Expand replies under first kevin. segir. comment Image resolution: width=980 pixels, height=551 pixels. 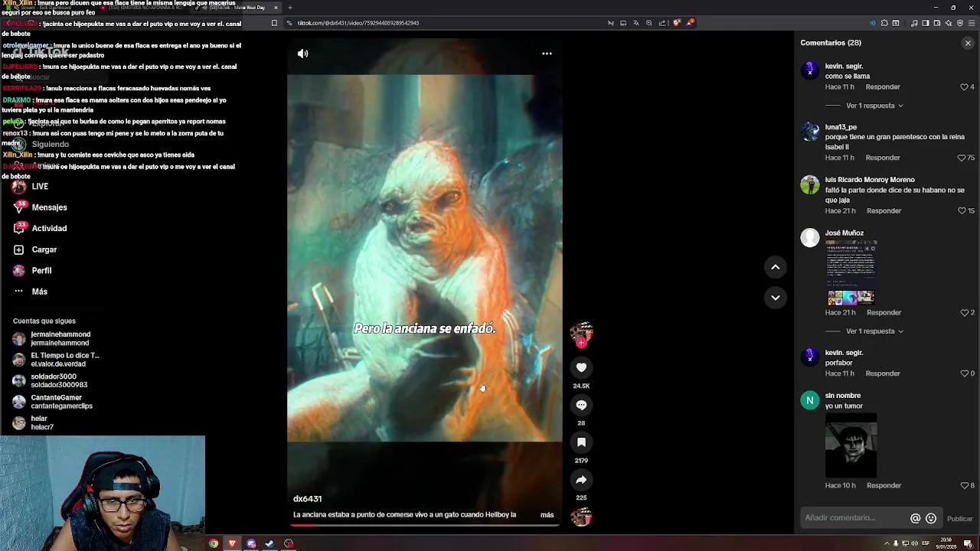tap(874, 106)
